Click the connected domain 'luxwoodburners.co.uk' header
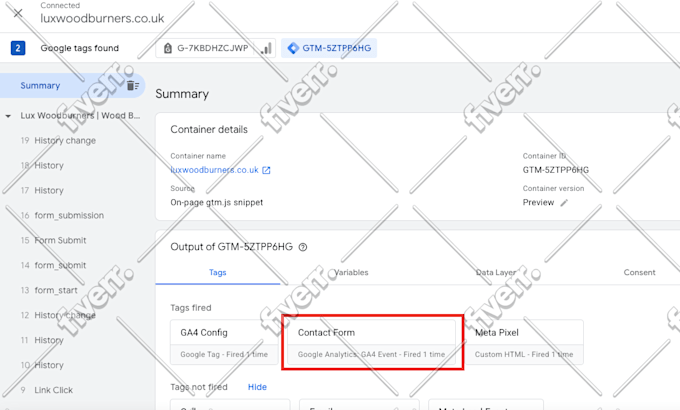This screenshot has height=410, width=680. (x=102, y=18)
